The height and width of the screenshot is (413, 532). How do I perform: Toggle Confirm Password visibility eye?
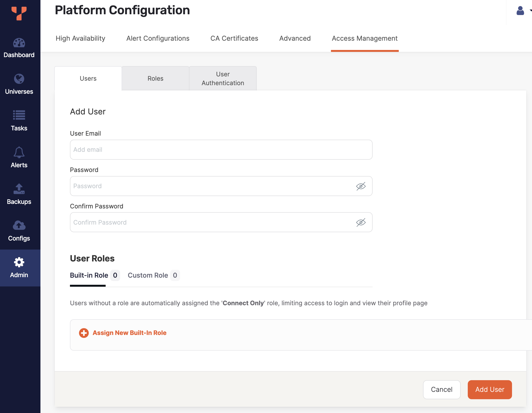[x=361, y=222]
